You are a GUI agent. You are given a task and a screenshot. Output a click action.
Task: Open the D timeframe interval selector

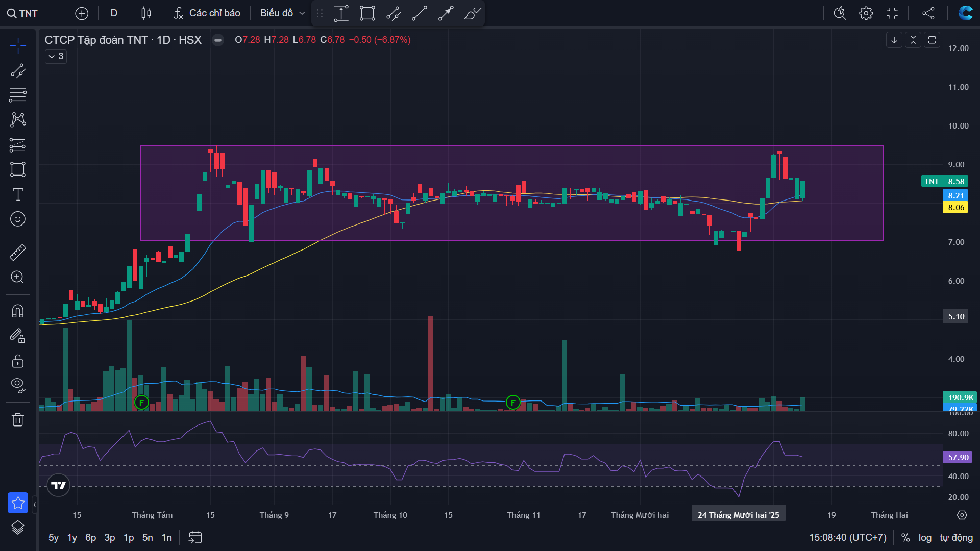tap(114, 13)
